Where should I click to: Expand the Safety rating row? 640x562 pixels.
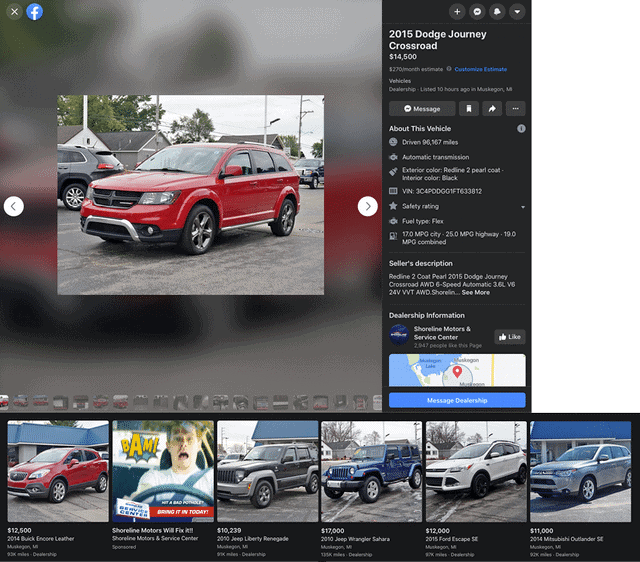tap(457, 206)
